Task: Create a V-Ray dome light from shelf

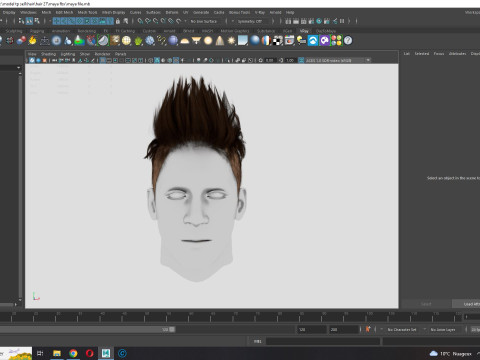Action: point(184,41)
